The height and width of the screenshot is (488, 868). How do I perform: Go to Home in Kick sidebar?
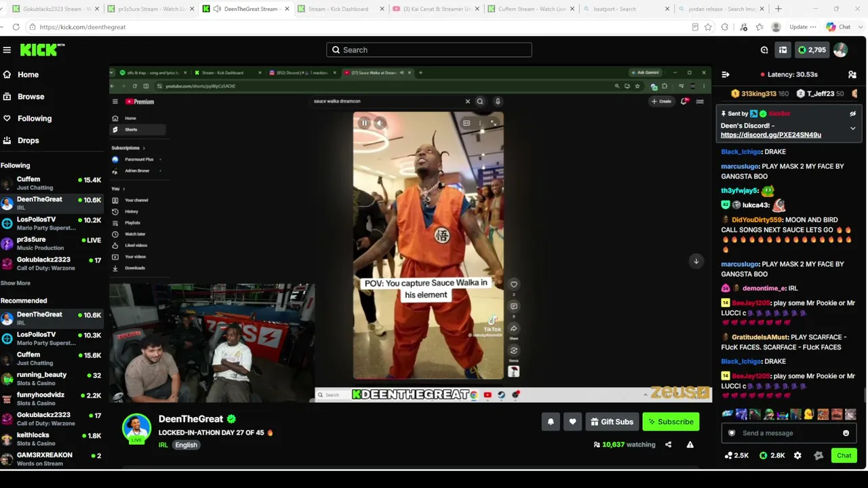point(20,75)
